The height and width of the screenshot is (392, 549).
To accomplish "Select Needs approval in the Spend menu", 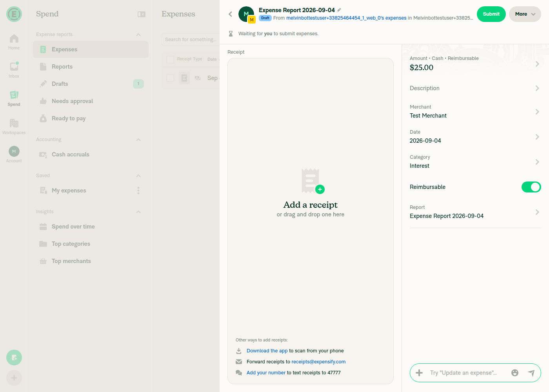I will [x=91, y=101].
